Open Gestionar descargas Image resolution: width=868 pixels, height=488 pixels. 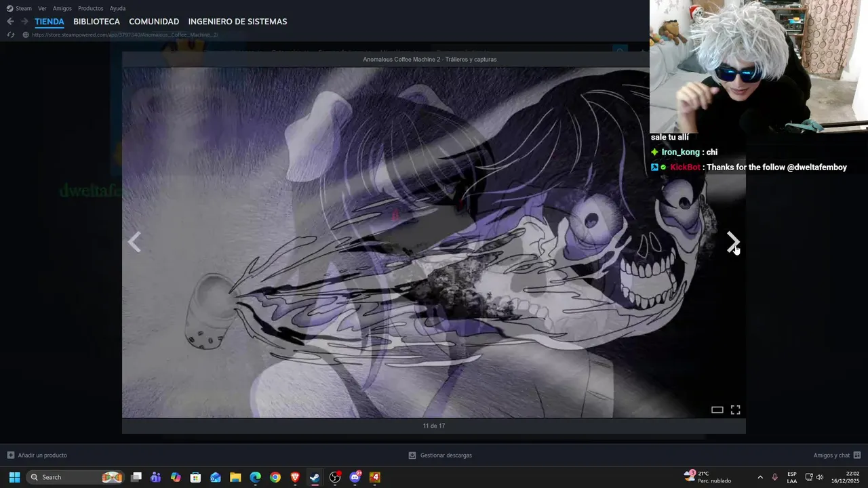(440, 455)
